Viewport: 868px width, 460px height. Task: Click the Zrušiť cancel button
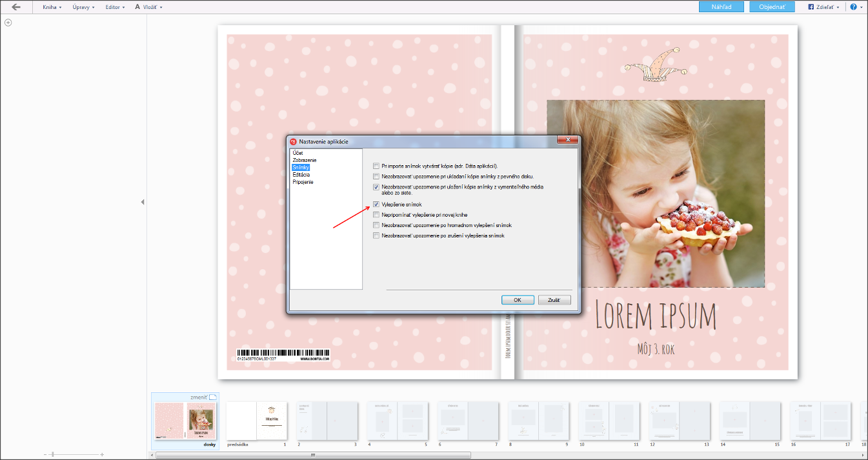(x=554, y=300)
